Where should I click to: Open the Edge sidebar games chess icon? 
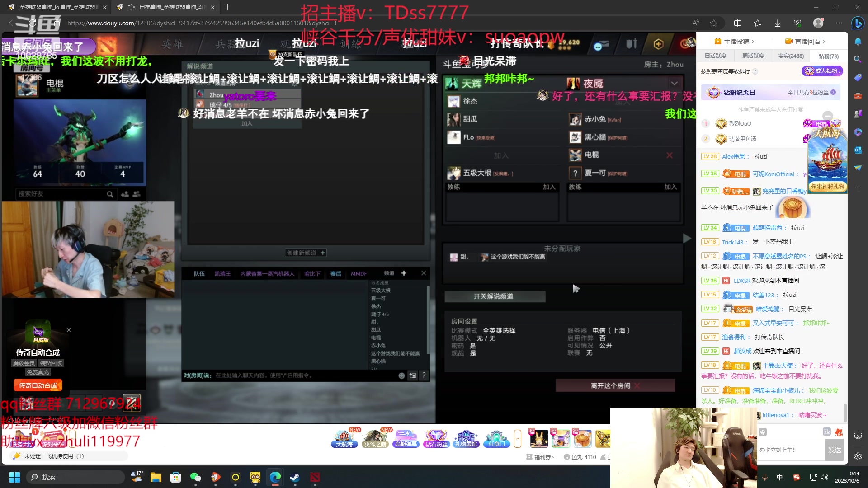tap(858, 114)
